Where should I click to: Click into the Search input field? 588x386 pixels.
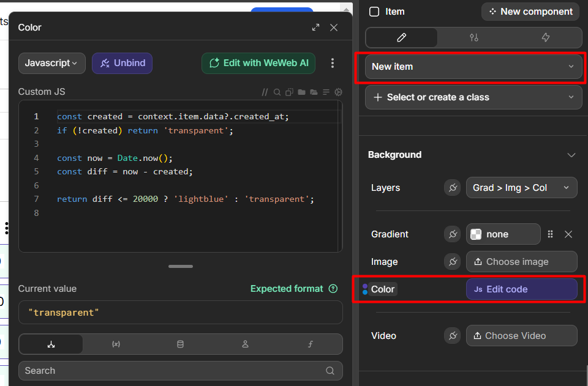click(x=180, y=371)
